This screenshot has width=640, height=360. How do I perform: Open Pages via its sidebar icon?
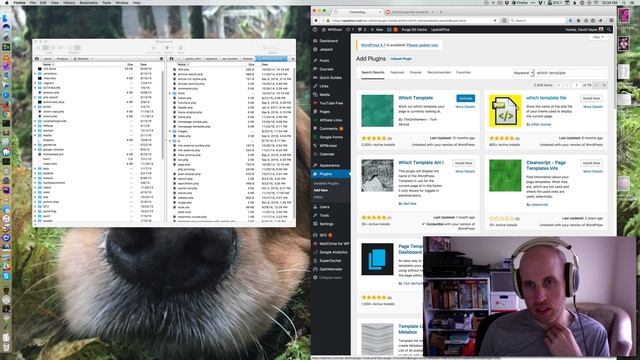(x=315, y=111)
